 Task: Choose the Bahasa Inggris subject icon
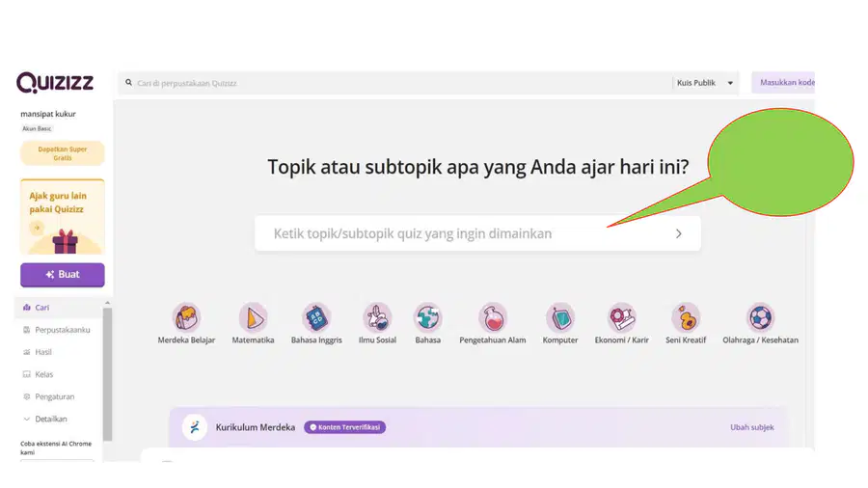316,317
